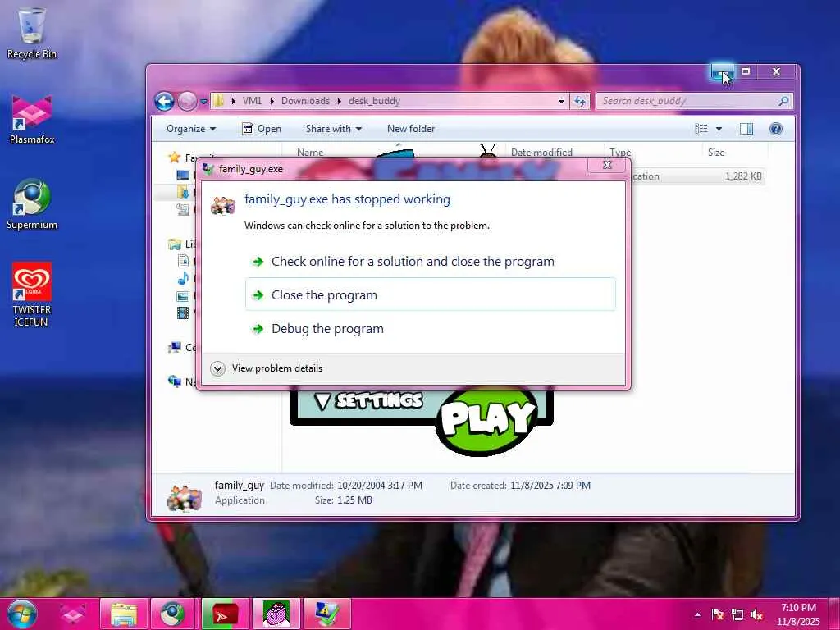Close the family_guy.exe error dialog
The height and width of the screenshot is (630, 840).
607,165
